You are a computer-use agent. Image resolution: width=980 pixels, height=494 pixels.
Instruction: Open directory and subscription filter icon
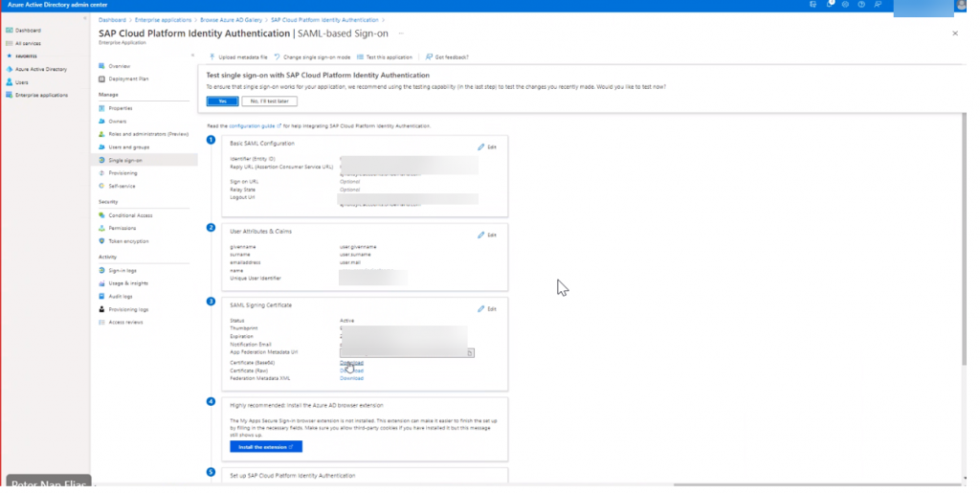pyautogui.click(x=813, y=5)
